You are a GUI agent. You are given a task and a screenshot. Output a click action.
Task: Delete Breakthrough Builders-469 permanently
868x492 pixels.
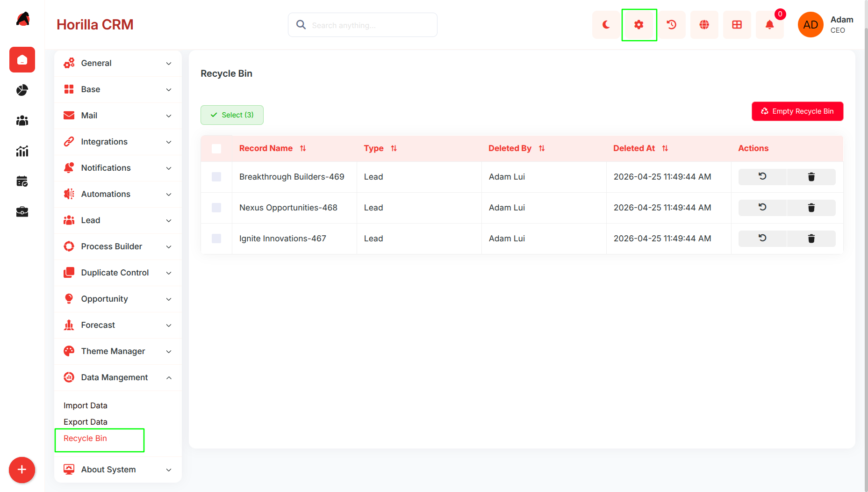tap(811, 177)
